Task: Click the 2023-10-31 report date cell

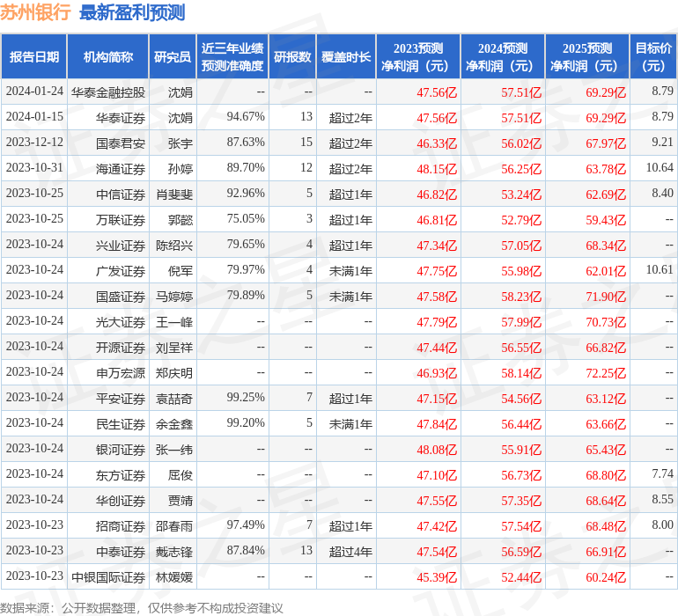Action: pos(34,168)
